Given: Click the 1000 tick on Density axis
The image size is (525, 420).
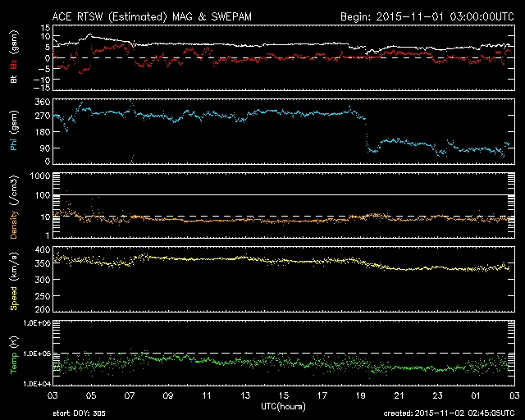Looking at the screenshot, I should (x=39, y=176).
